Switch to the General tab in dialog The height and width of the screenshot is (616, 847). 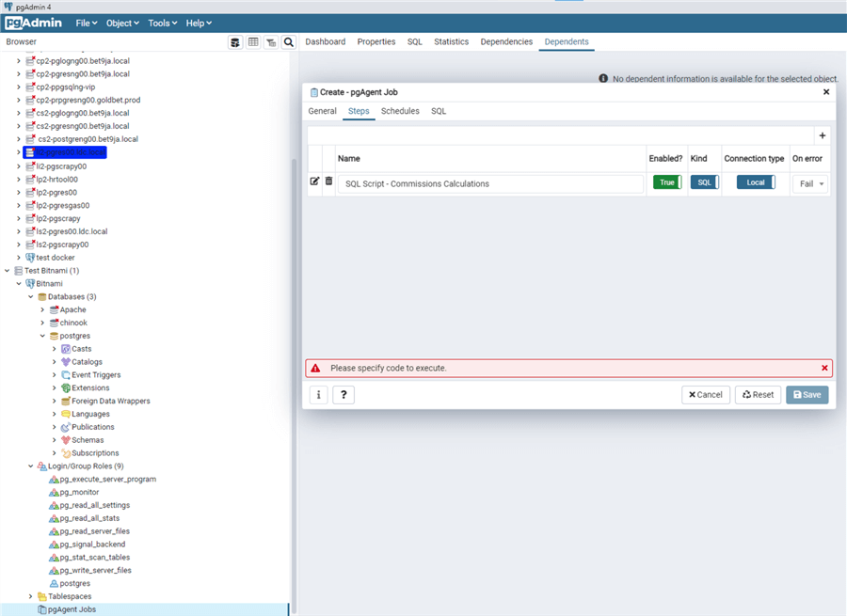322,111
